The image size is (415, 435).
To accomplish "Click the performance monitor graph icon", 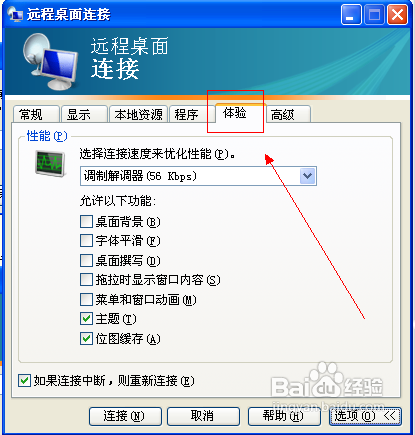I will (x=50, y=163).
